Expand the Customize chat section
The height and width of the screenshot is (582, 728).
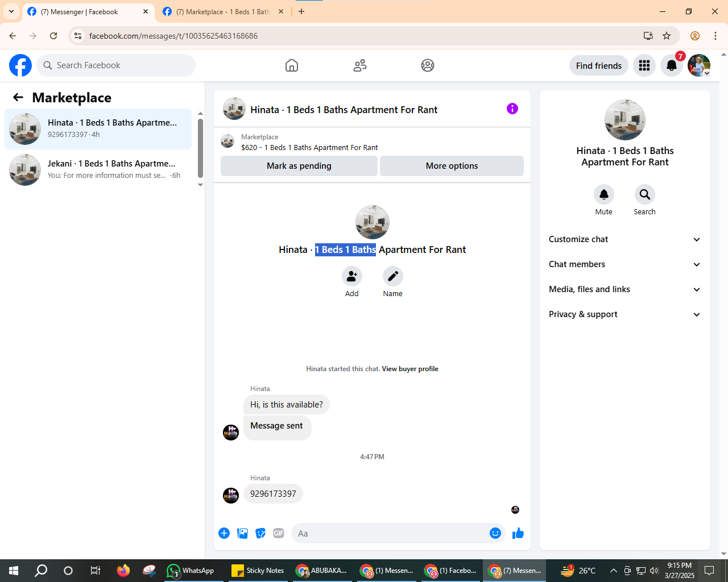625,239
